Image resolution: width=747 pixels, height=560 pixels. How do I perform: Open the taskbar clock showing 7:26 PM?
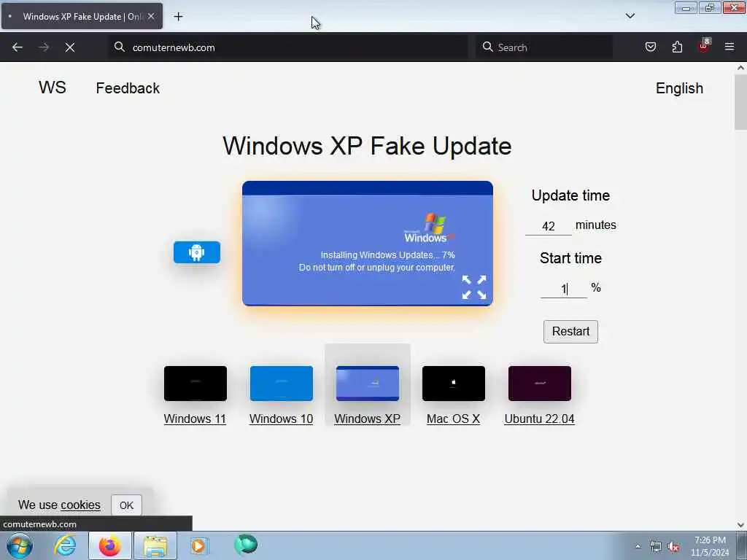(710, 546)
